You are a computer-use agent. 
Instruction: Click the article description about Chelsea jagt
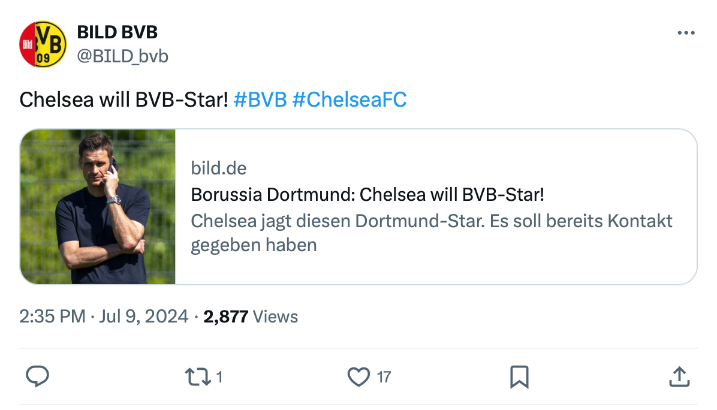pyautogui.click(x=431, y=232)
